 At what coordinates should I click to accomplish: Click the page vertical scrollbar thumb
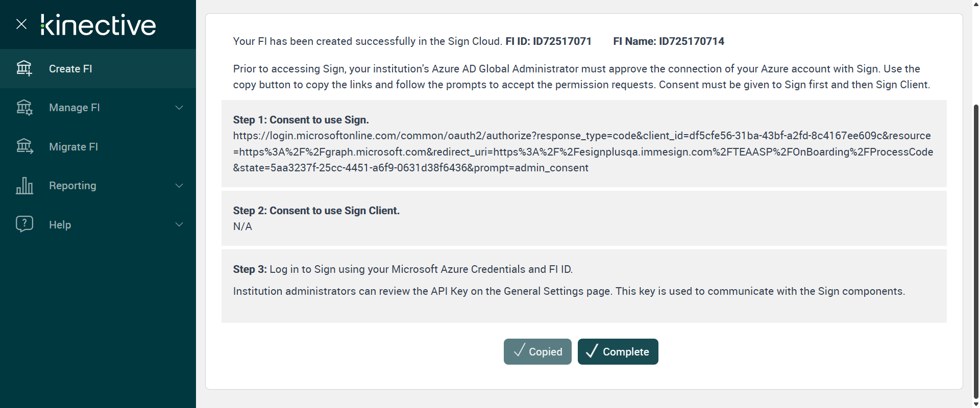[x=976, y=250]
